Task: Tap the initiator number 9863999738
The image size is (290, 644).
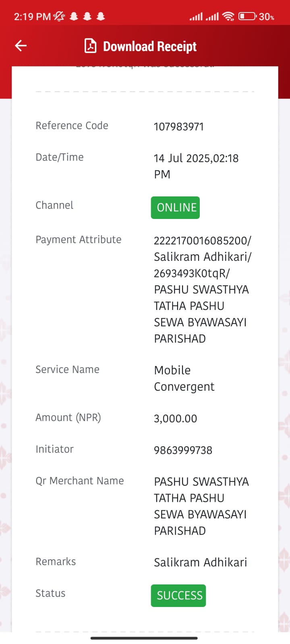Action: [x=183, y=450]
